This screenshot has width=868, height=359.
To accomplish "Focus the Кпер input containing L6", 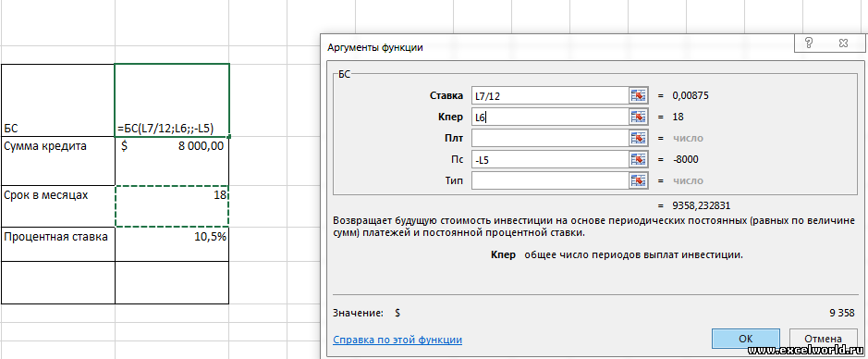I will click(x=550, y=117).
